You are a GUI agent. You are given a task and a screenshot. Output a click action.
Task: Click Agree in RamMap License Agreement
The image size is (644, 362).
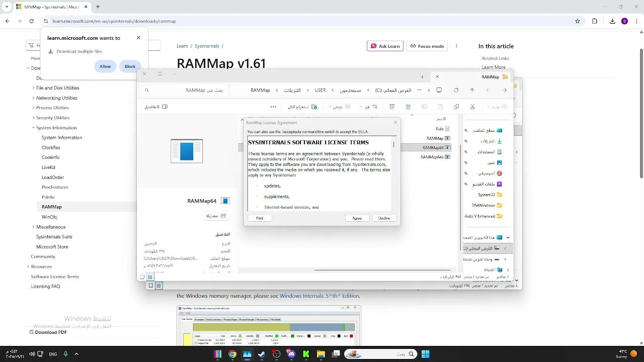click(357, 218)
